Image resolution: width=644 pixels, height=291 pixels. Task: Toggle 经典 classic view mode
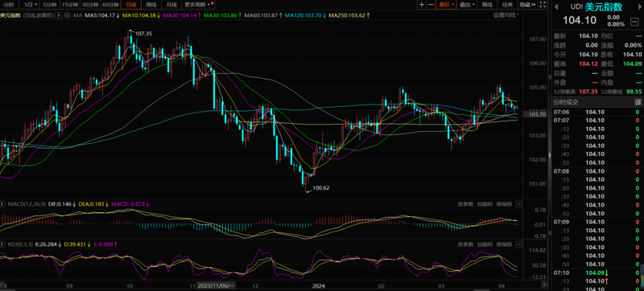click(x=508, y=5)
